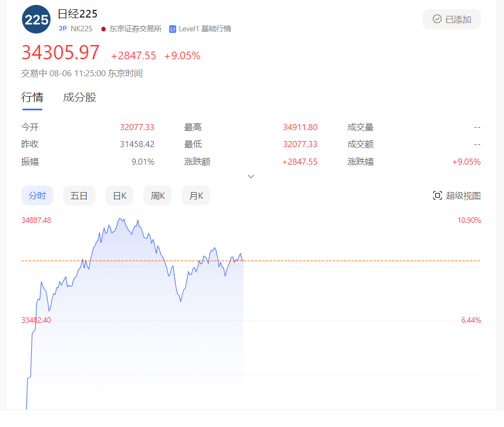Show the 日K daily candlestick chart

coord(119,195)
